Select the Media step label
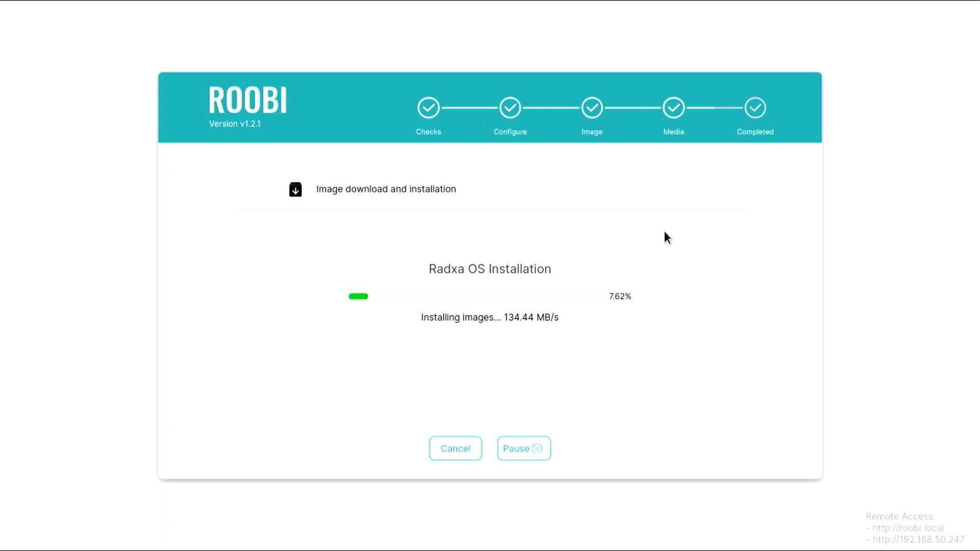 673,132
